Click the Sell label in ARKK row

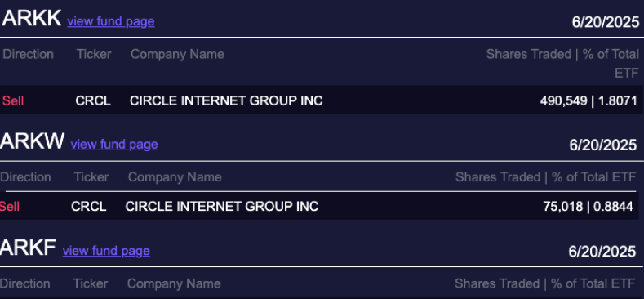[13, 100]
